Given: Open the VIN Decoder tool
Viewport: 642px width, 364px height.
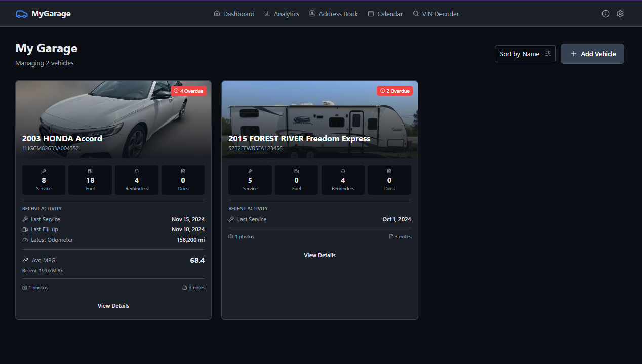Looking at the screenshot, I should coord(435,14).
